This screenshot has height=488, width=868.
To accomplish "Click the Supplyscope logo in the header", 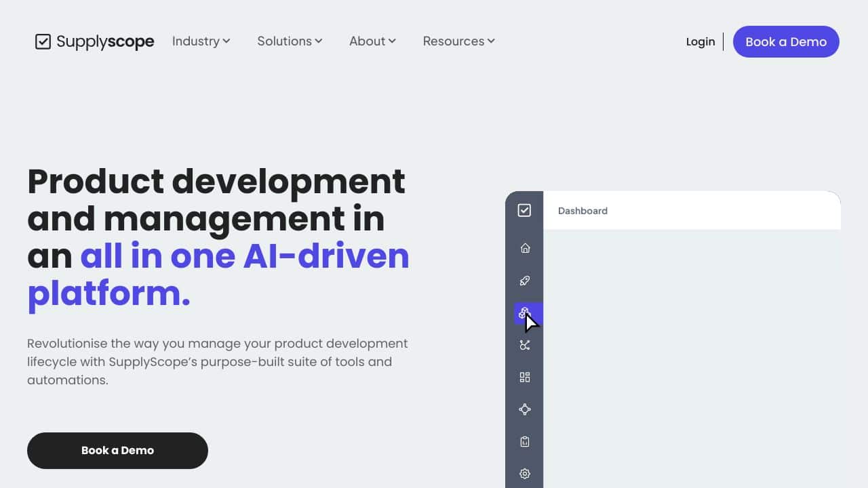I will [x=95, y=41].
